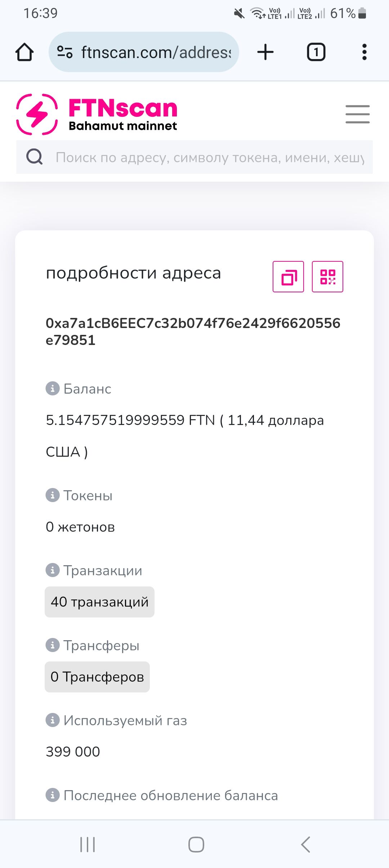Tap the URL address bar text
The width and height of the screenshot is (389, 868).
pyautogui.click(x=156, y=52)
